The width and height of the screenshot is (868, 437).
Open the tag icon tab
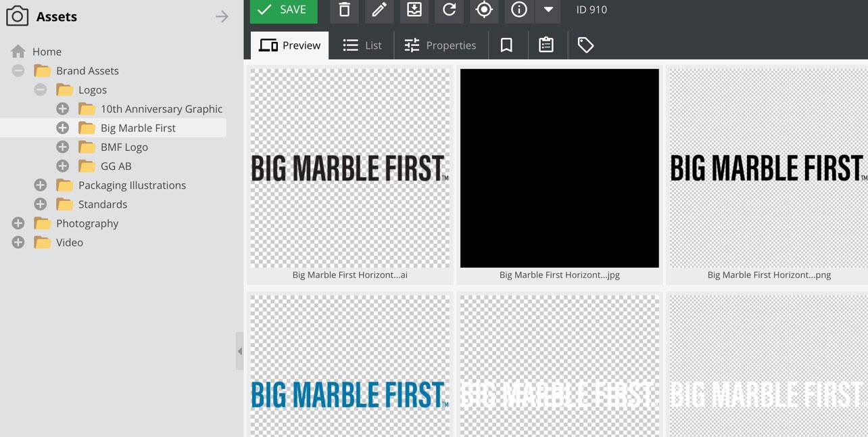pos(585,45)
